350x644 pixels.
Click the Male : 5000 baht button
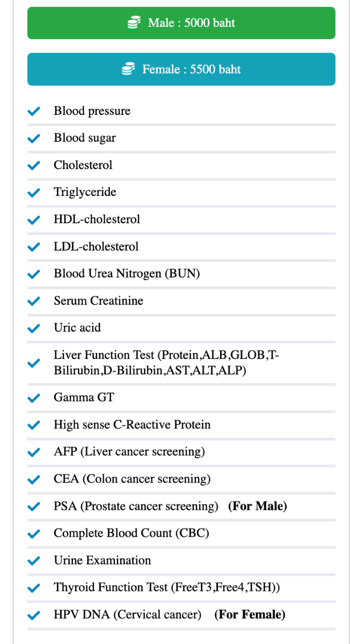pos(181,23)
